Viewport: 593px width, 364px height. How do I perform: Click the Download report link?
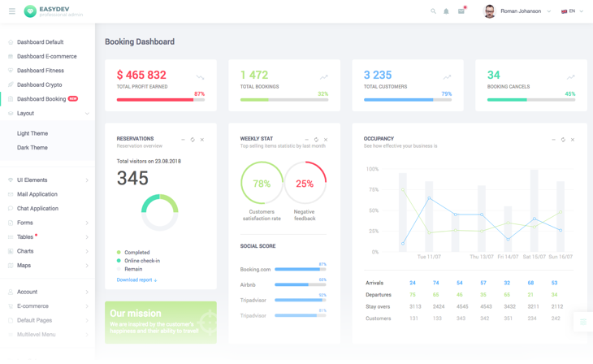pos(137,280)
